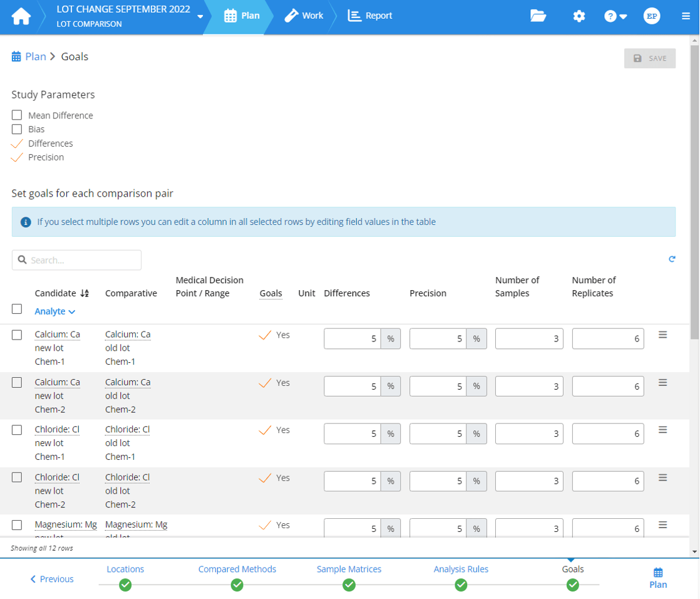Switch to the Work tab

pos(304,16)
